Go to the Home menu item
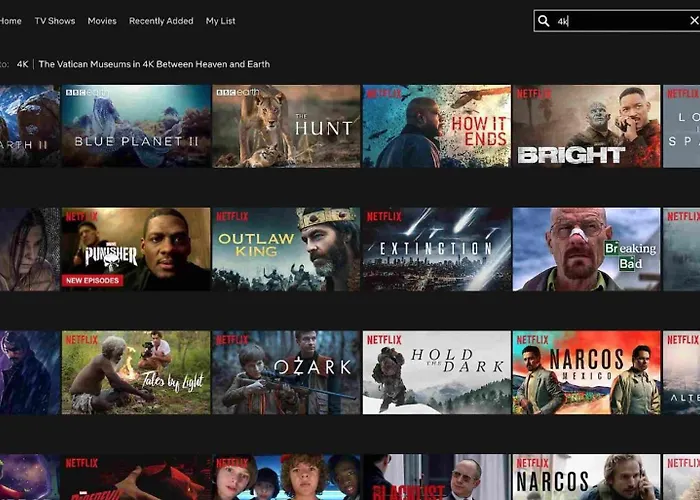This screenshot has width=700, height=500. (x=11, y=21)
